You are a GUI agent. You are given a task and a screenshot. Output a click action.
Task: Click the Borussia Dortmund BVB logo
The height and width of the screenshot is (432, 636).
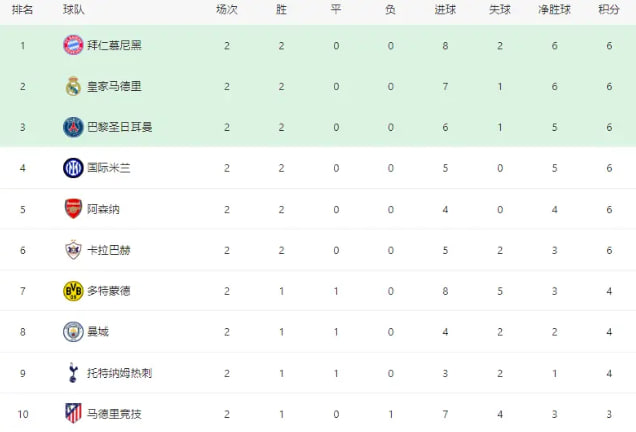(x=73, y=290)
